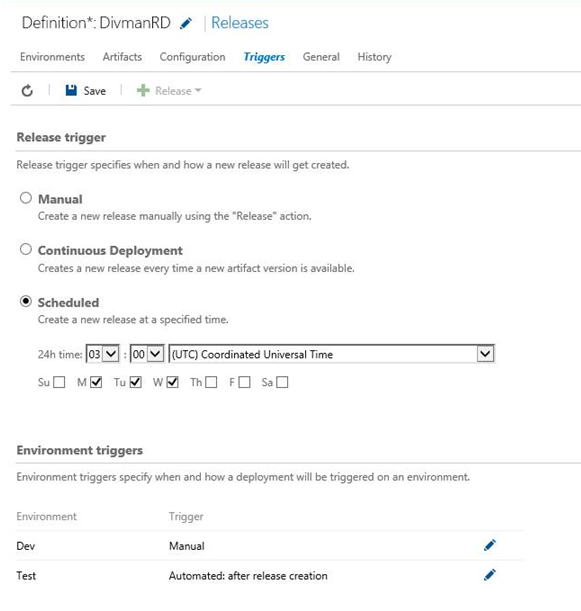Enable the Thursday schedule checkbox
The width and height of the screenshot is (581, 611).
pyautogui.click(x=211, y=382)
